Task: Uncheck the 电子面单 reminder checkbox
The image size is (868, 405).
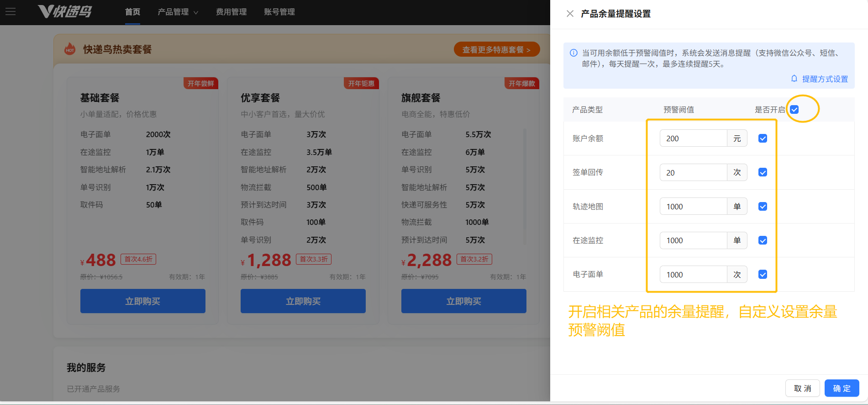Action: click(763, 274)
